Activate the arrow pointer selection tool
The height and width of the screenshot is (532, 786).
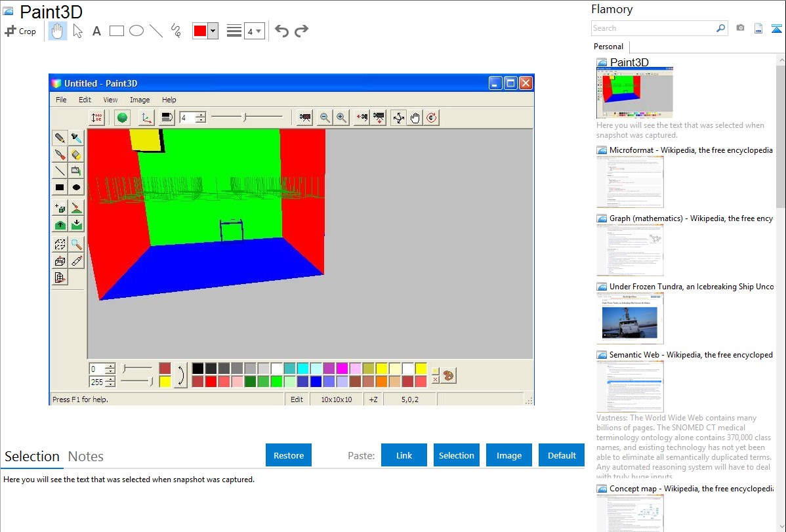77,31
